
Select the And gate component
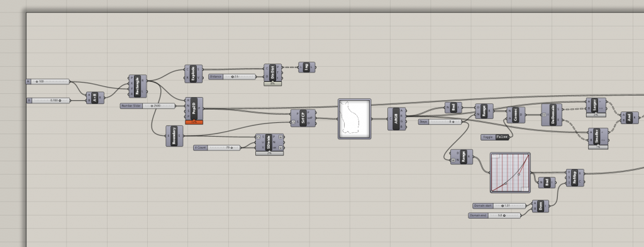pos(630,118)
